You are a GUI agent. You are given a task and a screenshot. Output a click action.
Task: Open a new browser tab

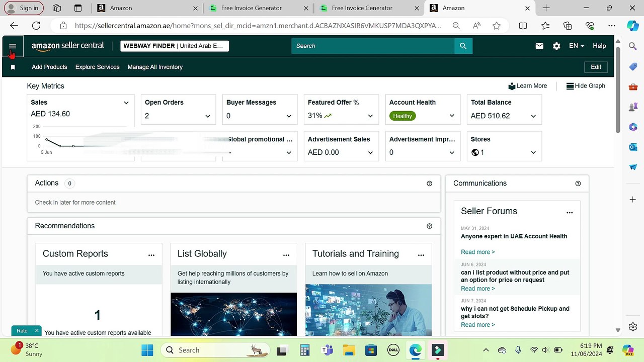pos(546,8)
